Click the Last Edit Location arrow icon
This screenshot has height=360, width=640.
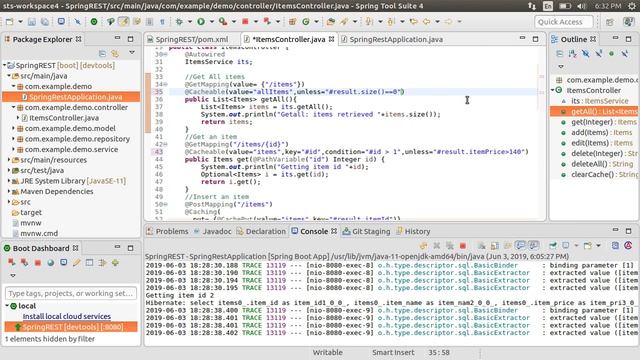413,22
